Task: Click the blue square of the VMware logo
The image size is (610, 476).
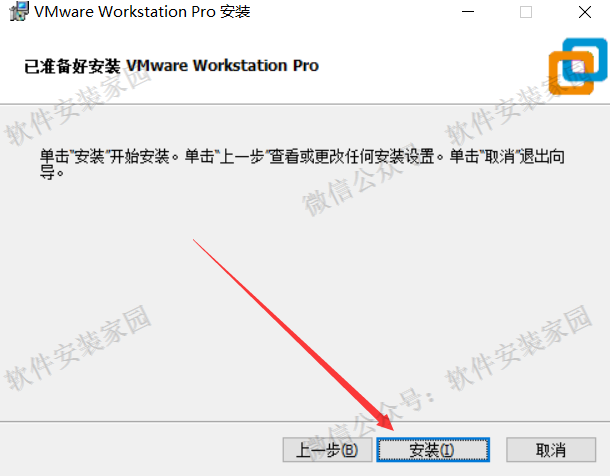Action: point(585,60)
